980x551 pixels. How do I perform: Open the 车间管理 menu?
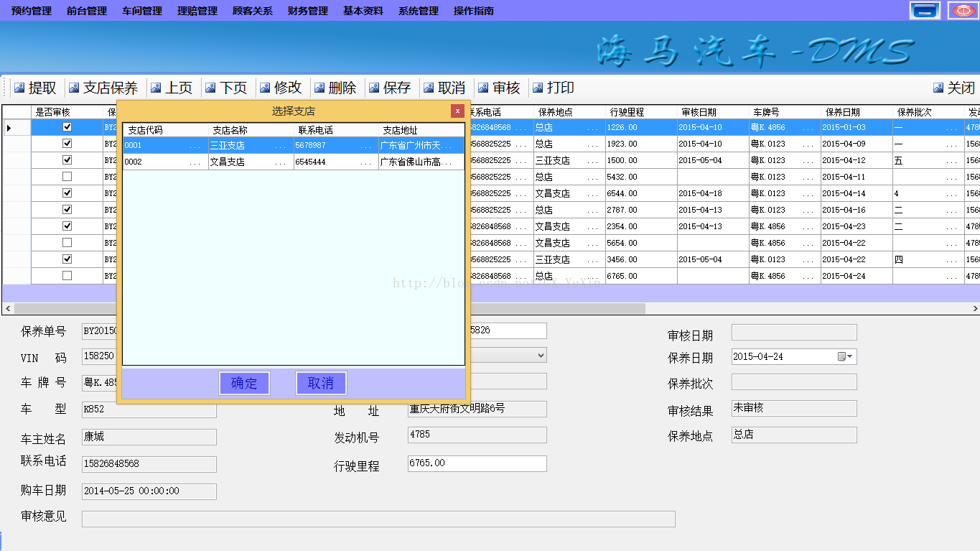point(142,11)
